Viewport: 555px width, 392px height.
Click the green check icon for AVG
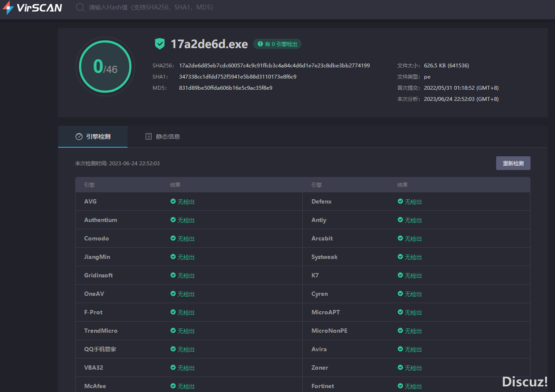point(173,201)
